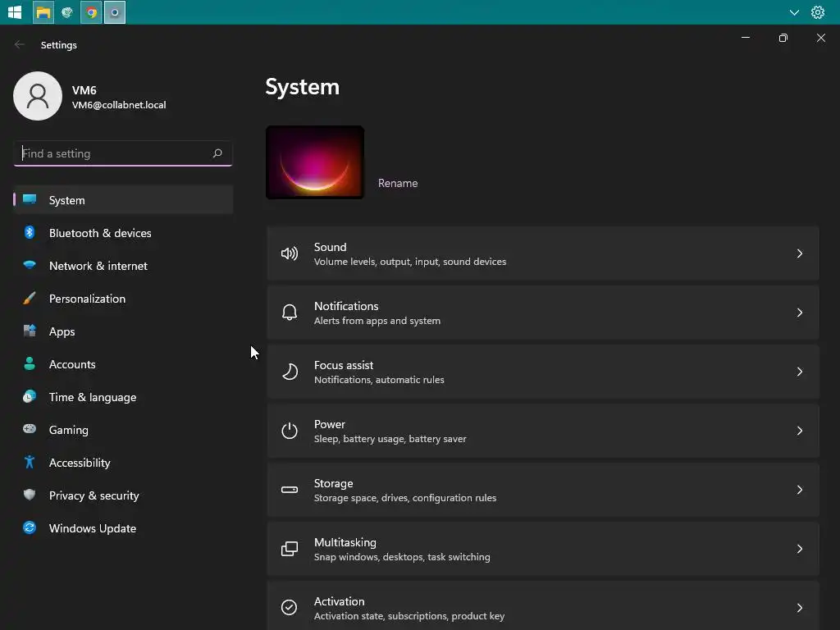Image resolution: width=840 pixels, height=630 pixels.
Task: Click the Rename link for the PC
Action: [x=398, y=183]
